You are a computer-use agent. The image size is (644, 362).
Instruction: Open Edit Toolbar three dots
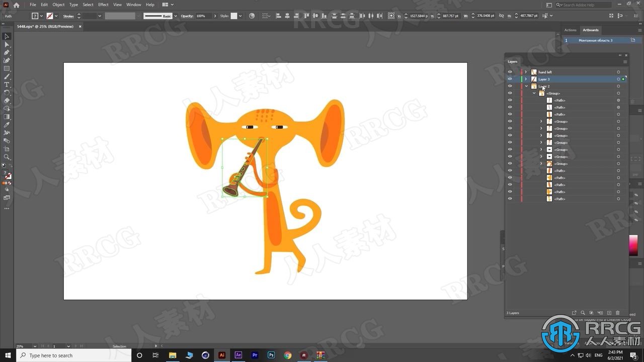pyautogui.click(x=7, y=208)
